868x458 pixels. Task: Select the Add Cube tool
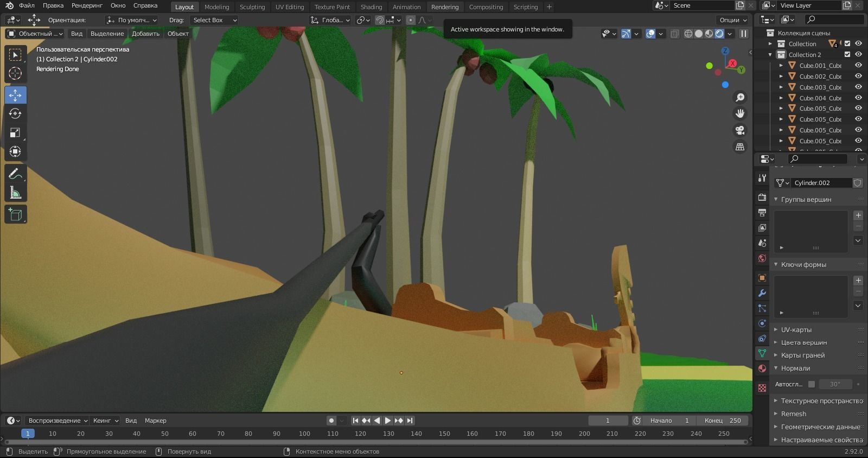pos(15,214)
